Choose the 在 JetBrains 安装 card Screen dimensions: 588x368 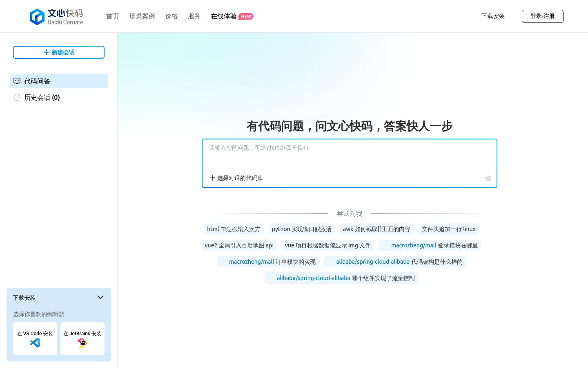[x=82, y=339]
